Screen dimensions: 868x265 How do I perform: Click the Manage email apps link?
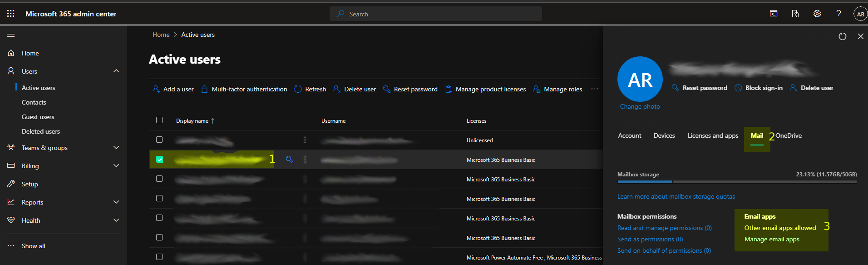click(772, 239)
